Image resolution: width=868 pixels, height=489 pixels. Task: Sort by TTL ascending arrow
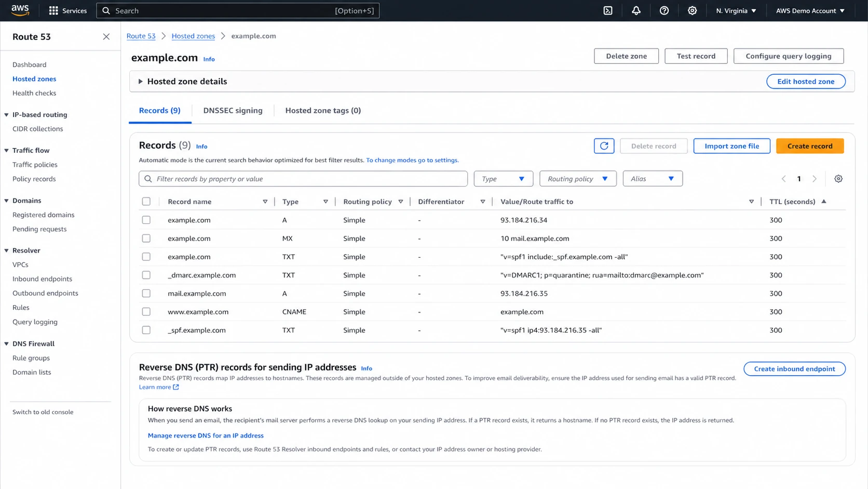click(x=824, y=202)
